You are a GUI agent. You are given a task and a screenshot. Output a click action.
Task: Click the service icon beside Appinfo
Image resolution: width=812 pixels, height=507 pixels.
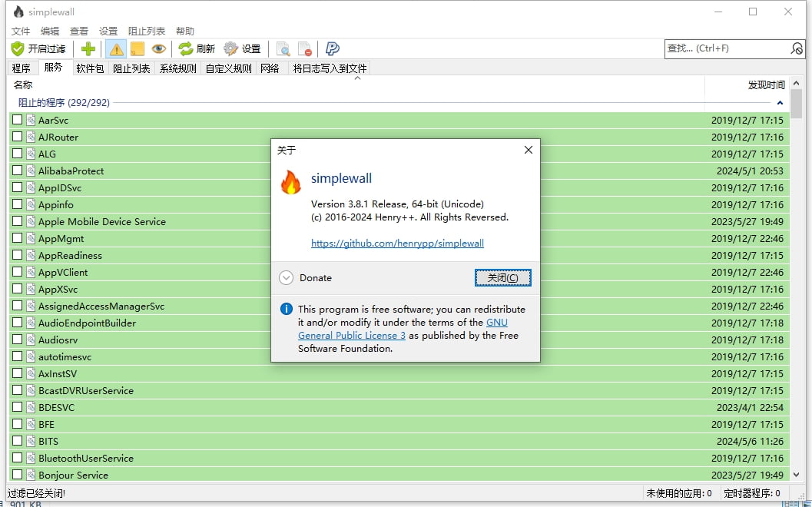(31, 204)
